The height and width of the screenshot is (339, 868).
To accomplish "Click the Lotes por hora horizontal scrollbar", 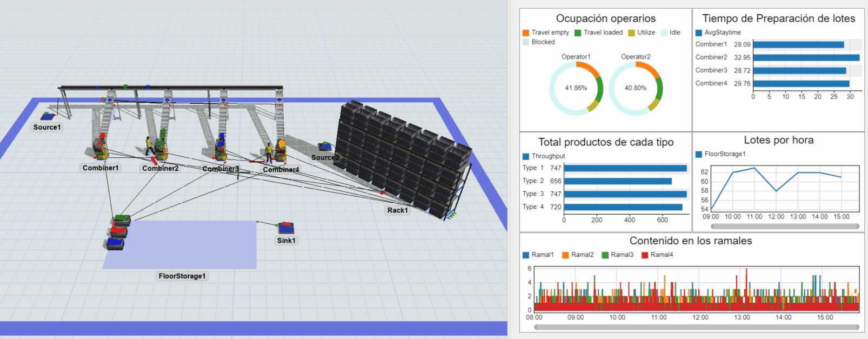I will (785, 227).
